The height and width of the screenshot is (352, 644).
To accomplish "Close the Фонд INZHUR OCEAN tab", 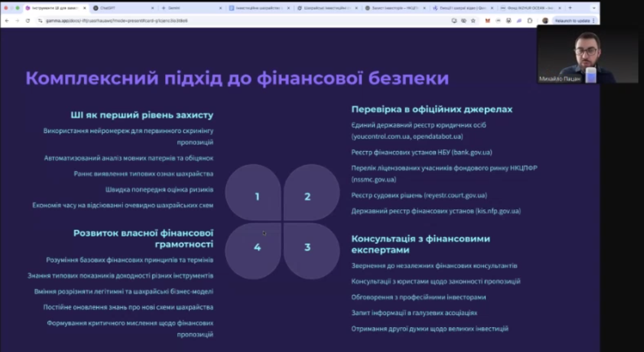I will point(560,8).
